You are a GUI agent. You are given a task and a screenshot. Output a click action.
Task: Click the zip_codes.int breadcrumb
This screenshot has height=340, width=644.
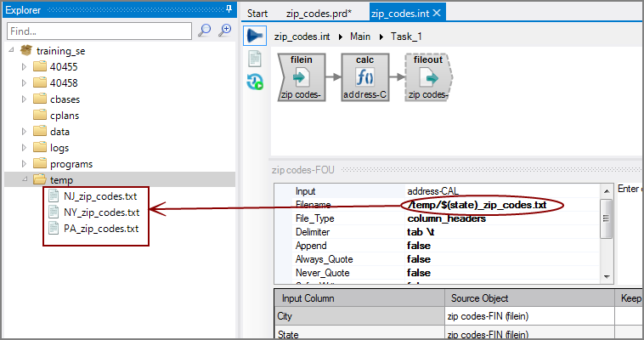(302, 37)
